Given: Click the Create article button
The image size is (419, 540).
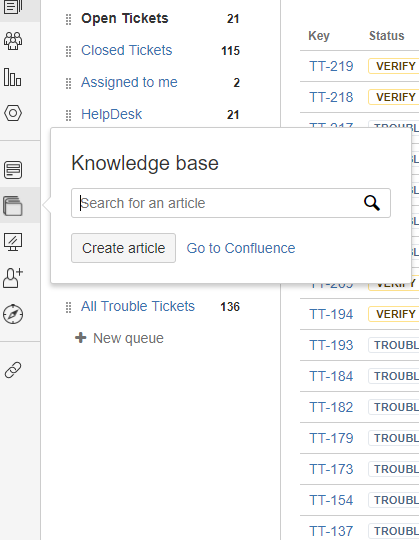Looking at the screenshot, I should point(123,248).
